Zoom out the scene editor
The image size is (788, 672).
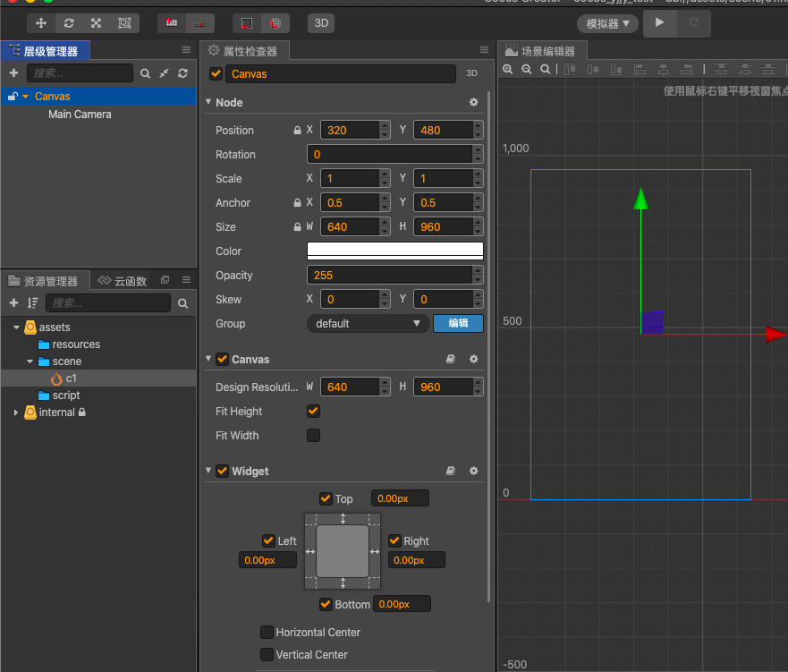pos(527,70)
